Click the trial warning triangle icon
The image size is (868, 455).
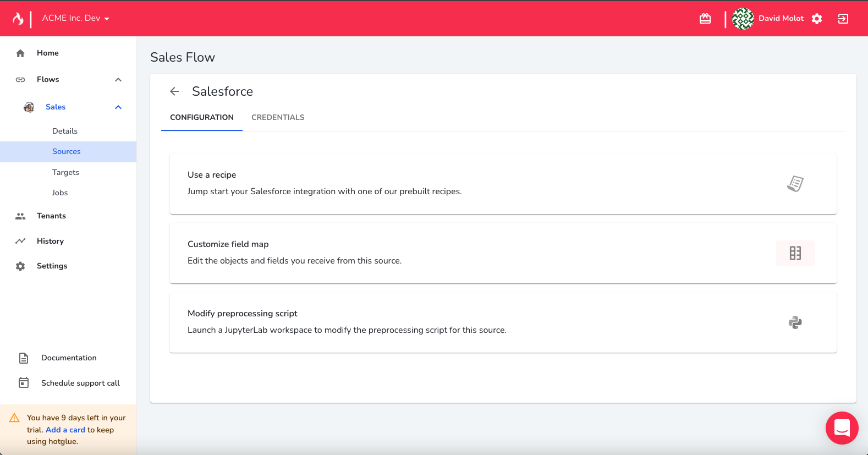click(x=14, y=418)
